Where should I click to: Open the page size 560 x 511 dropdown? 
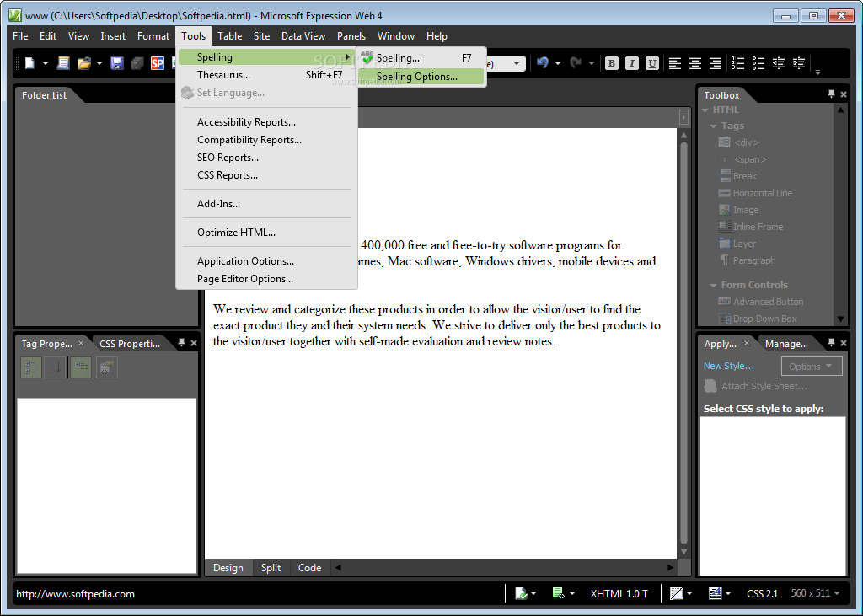pyautogui.click(x=816, y=593)
